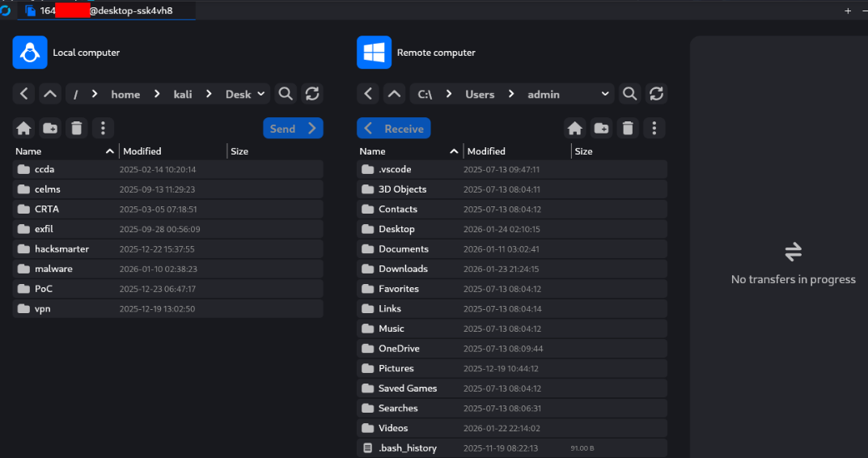
Task: Navigate to Users in remote breadcrumb
Action: (480, 95)
